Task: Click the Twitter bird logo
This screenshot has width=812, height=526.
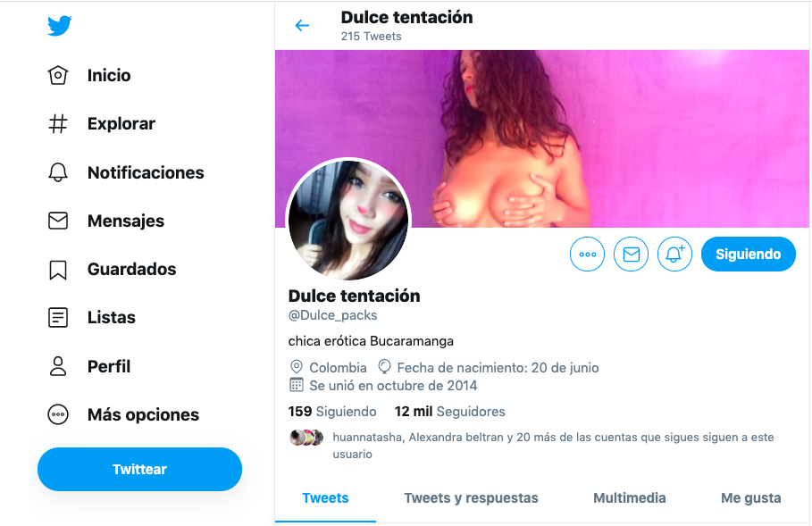Action: 60,25
